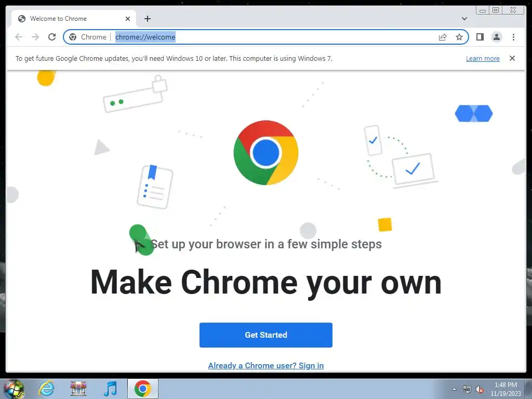Click the muted volume tray icon
Viewport: 532px width, 399px height.
point(479,390)
